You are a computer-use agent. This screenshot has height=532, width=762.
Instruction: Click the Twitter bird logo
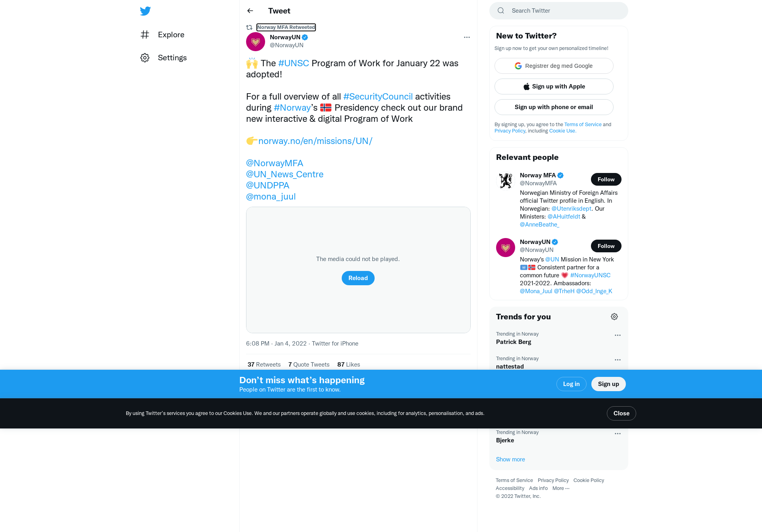click(x=145, y=11)
